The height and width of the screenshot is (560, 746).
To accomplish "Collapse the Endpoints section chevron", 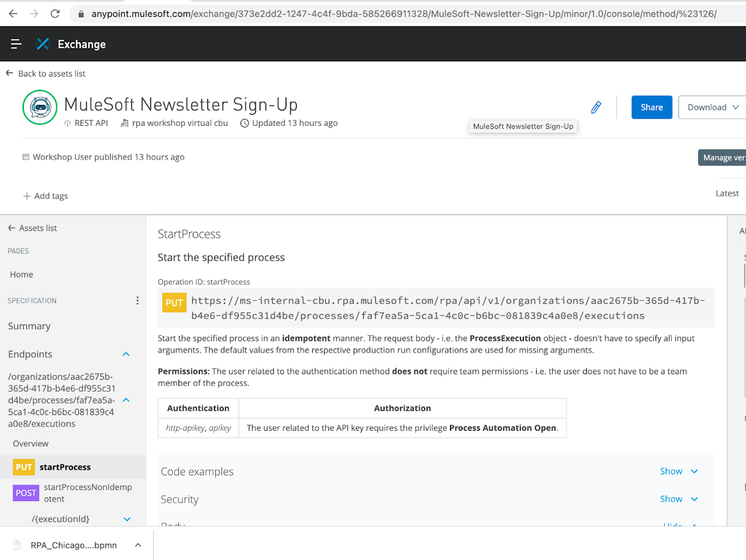I will tap(126, 354).
